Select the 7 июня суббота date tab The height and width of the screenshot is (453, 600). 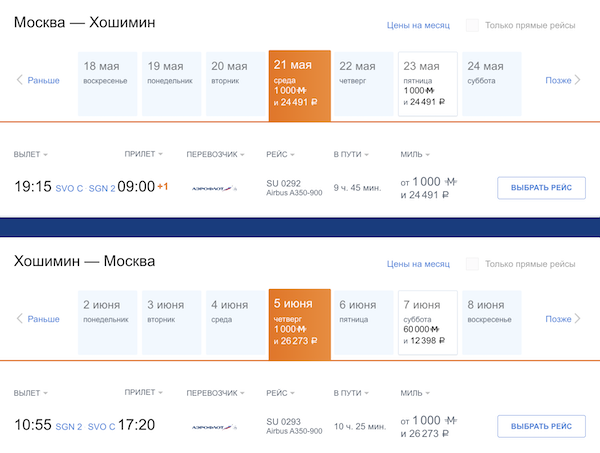pyautogui.click(x=427, y=322)
